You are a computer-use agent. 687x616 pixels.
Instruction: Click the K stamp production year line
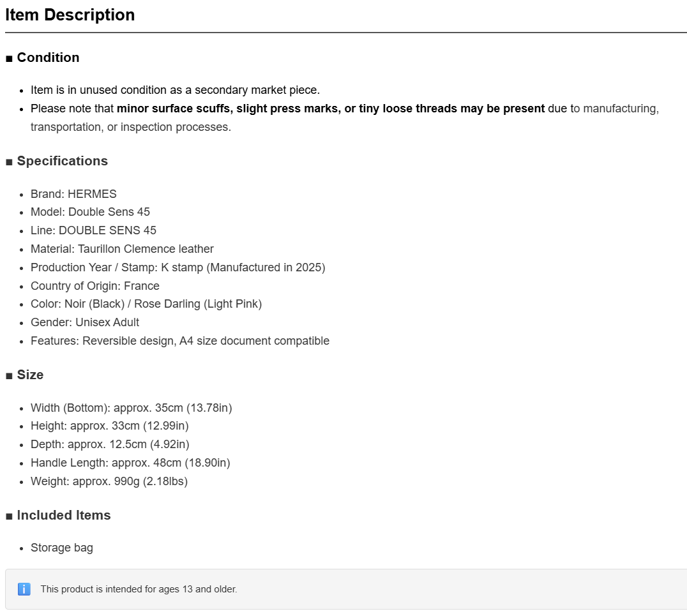(x=178, y=267)
